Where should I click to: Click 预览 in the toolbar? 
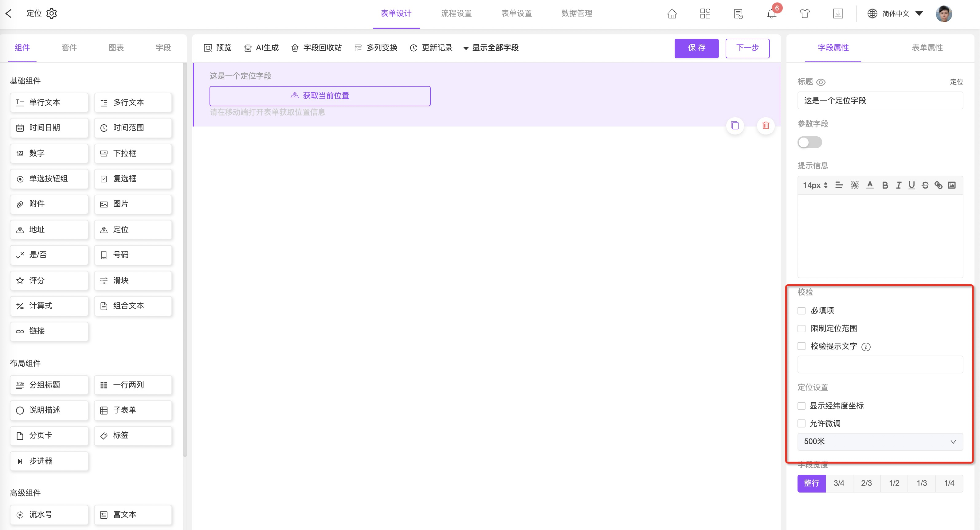tap(218, 48)
